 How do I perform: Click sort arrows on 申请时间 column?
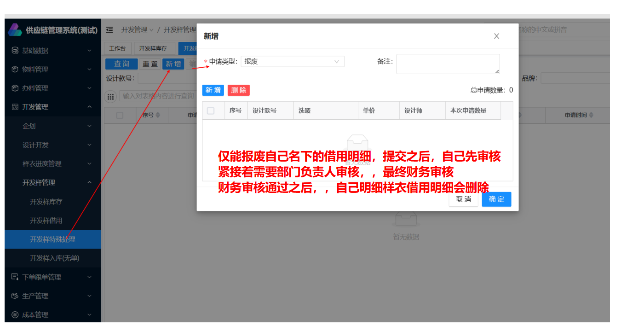tap(591, 115)
